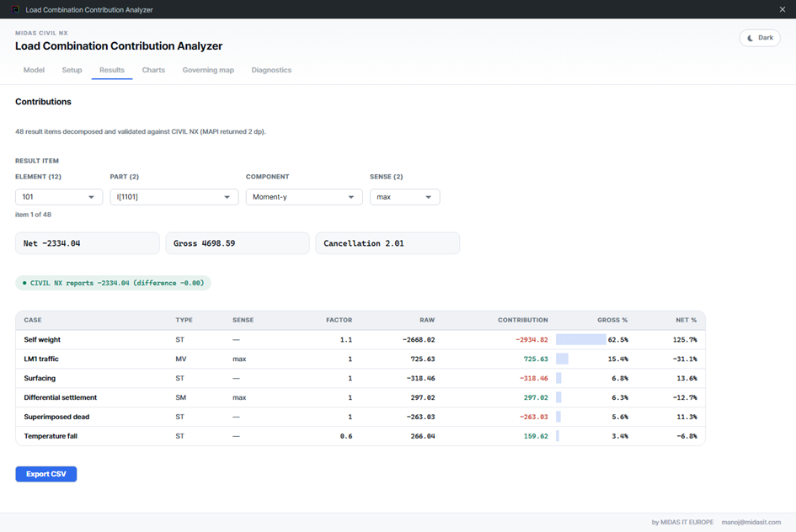796x532 pixels.
Task: Select the LM1 traffic row
Action: (x=361, y=359)
